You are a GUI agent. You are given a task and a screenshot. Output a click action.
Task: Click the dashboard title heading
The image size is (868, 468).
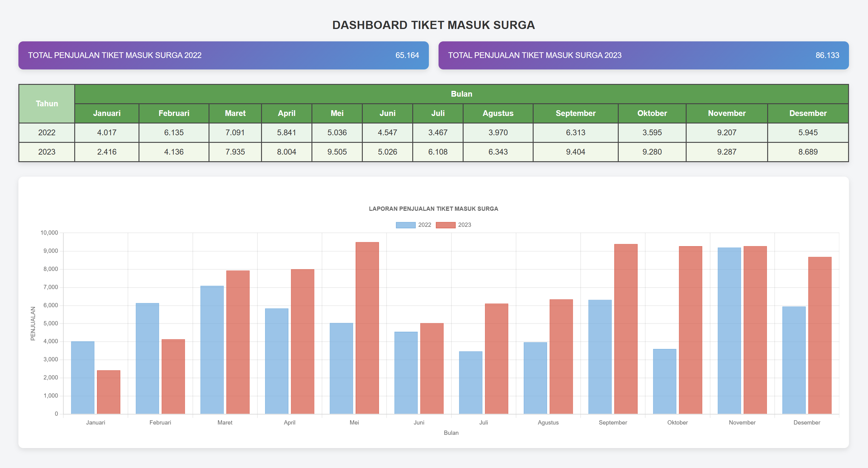tap(433, 25)
